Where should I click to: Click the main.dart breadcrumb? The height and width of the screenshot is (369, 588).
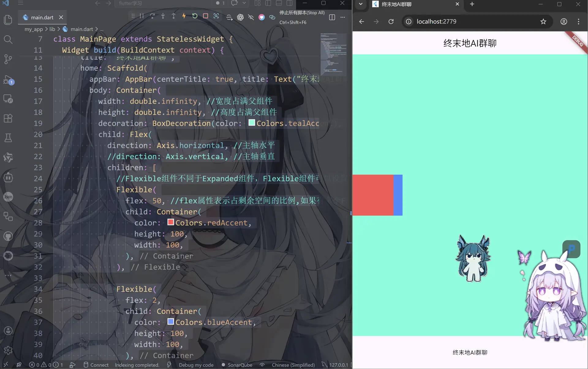tap(82, 29)
